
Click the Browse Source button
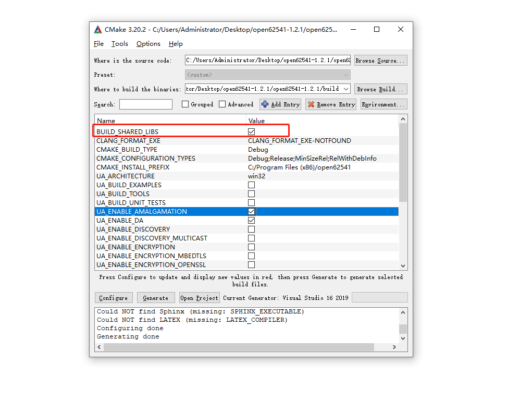click(x=380, y=59)
